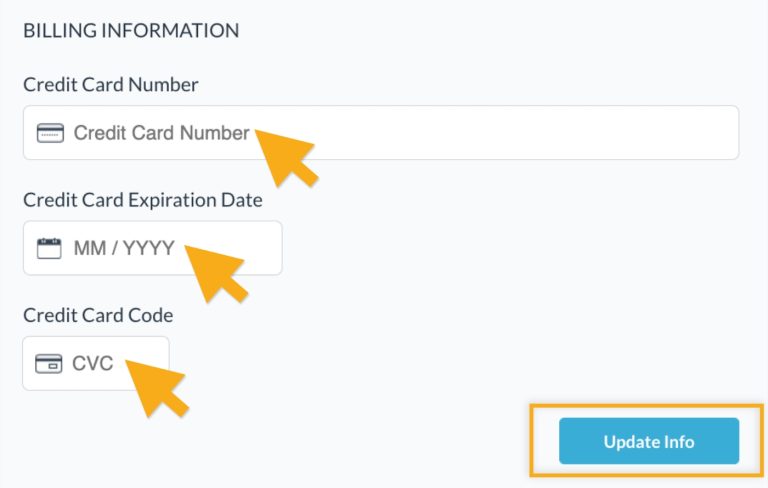The height and width of the screenshot is (488, 768).
Task: Click the orange highlight border around Update Info
Action: pos(532,440)
